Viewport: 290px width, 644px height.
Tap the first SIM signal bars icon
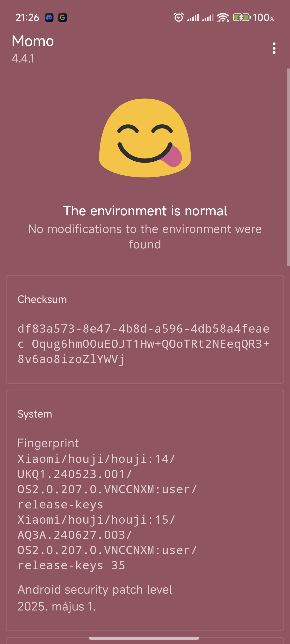pos(193,18)
